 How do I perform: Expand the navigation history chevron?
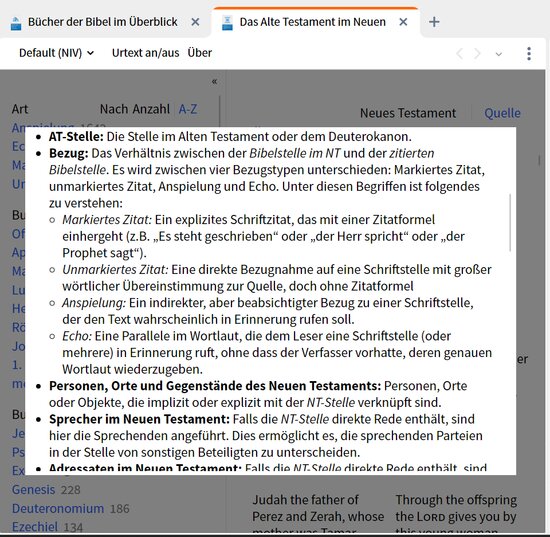tap(498, 54)
